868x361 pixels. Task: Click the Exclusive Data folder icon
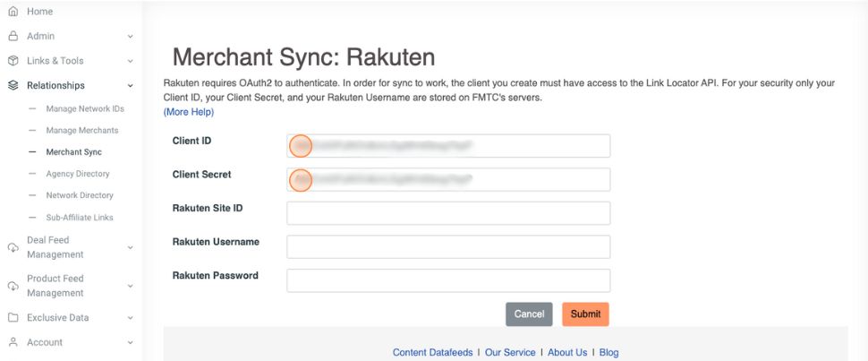tap(13, 318)
